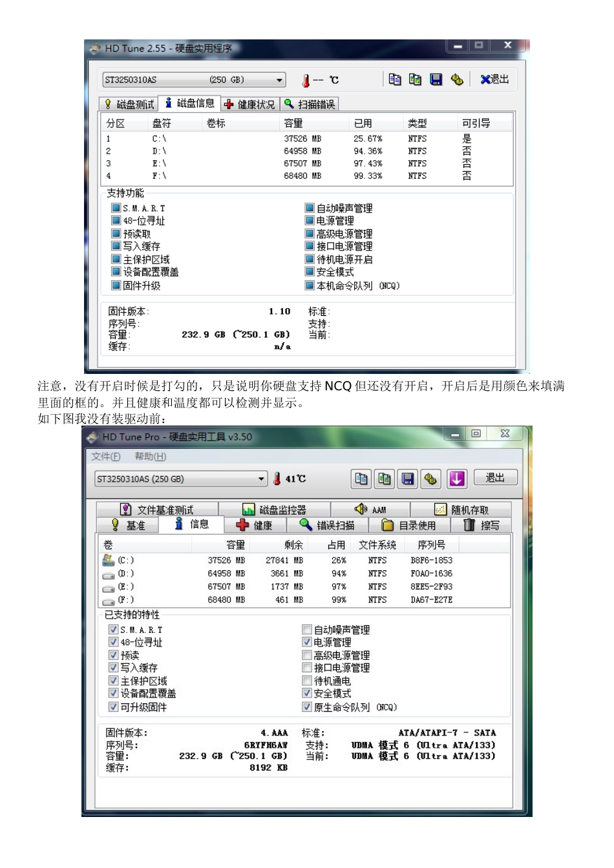Viewport: 614px width, 868px height.
Task: Click thermometer icon in HD Tune 2.55 window
Action: (x=306, y=81)
